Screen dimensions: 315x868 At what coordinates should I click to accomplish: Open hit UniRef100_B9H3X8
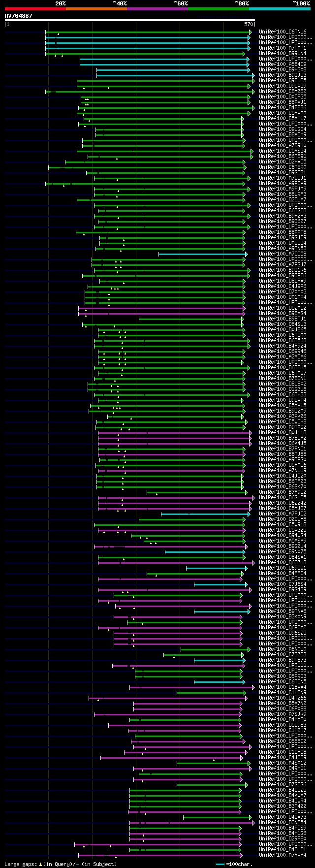tap(283, 69)
